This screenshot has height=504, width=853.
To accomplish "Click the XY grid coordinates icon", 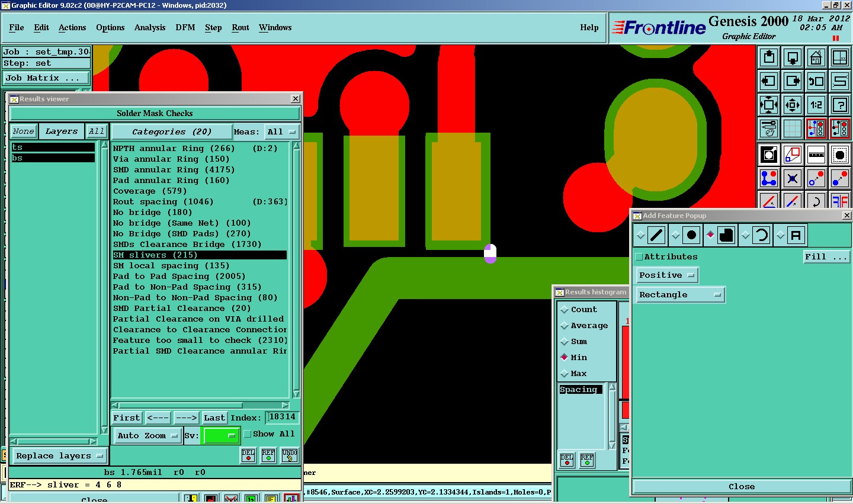I will [x=840, y=57].
